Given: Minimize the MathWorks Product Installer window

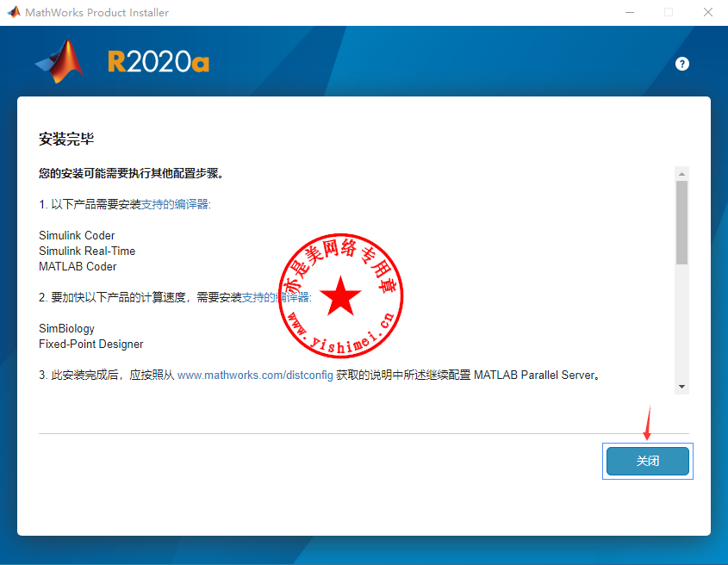Looking at the screenshot, I should coord(630,13).
